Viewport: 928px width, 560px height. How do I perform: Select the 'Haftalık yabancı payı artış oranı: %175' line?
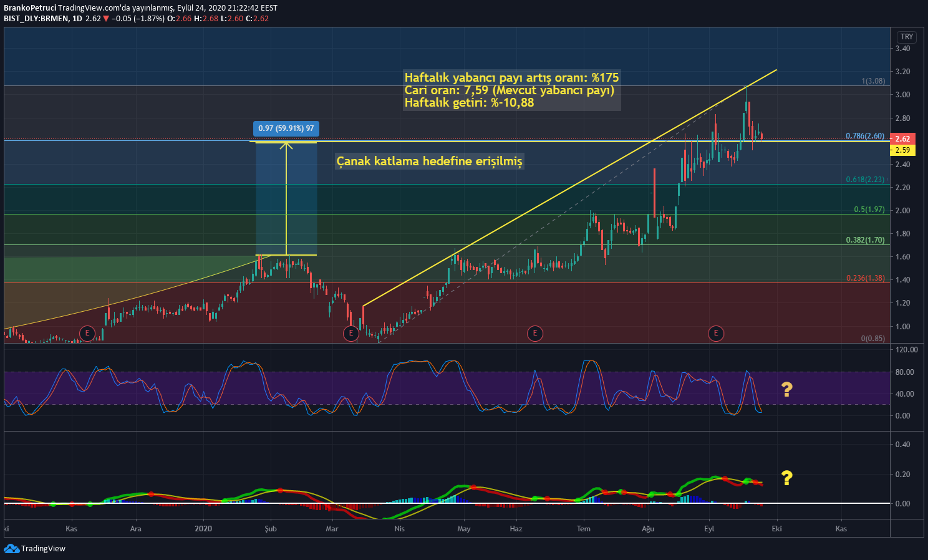511,78
